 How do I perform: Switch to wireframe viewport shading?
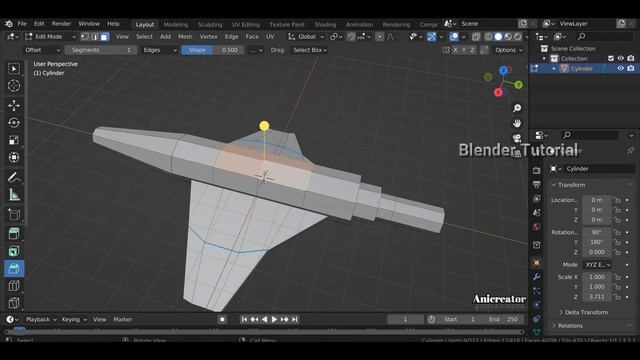(488, 37)
